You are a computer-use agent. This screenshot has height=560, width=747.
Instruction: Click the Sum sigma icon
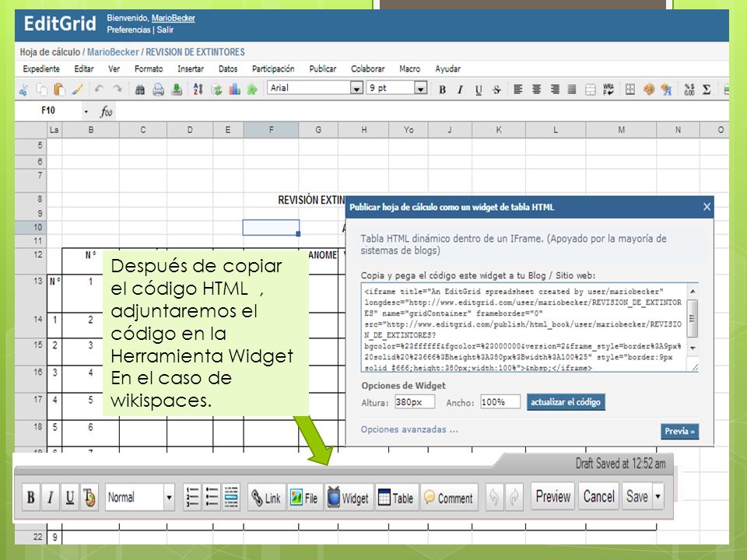[x=707, y=89]
